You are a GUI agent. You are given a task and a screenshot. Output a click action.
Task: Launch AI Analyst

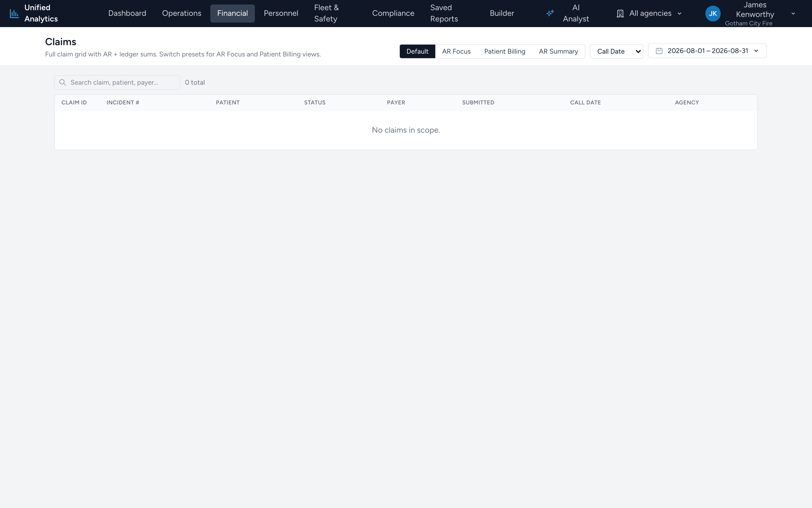(568, 14)
